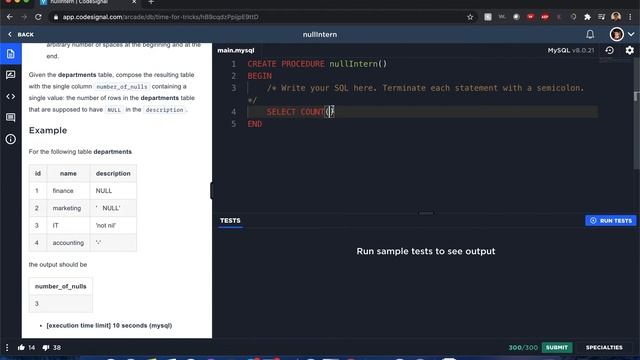Image resolution: width=640 pixels, height=360 pixels.
Task: Open editor settings gear icon
Action: tap(629, 50)
